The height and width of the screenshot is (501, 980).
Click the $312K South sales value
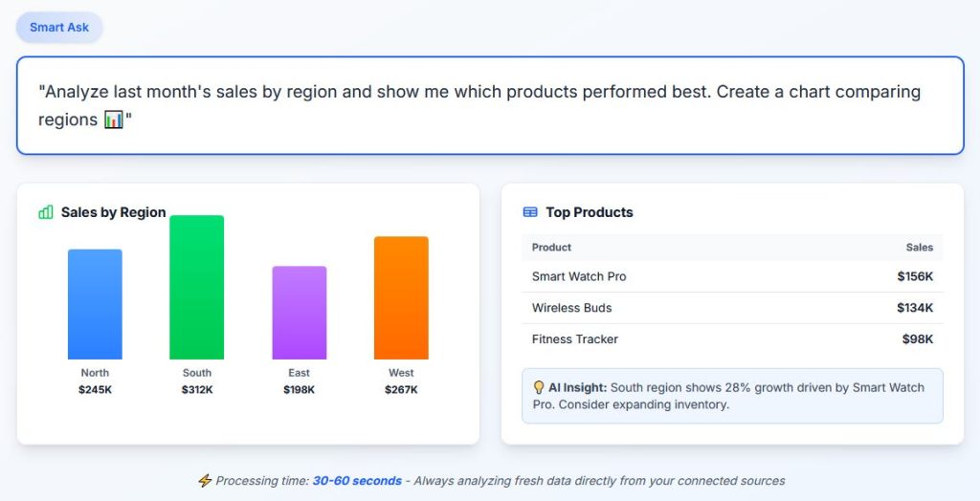coord(197,390)
